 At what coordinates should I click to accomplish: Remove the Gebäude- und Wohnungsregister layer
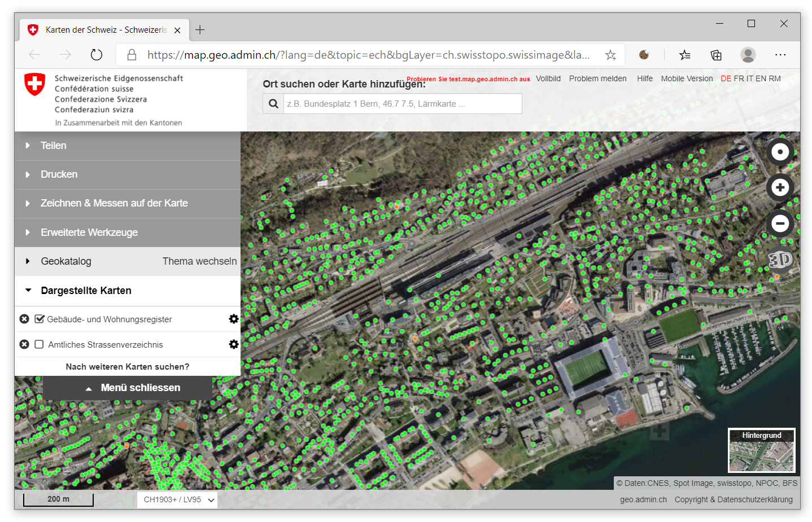tap(24, 319)
